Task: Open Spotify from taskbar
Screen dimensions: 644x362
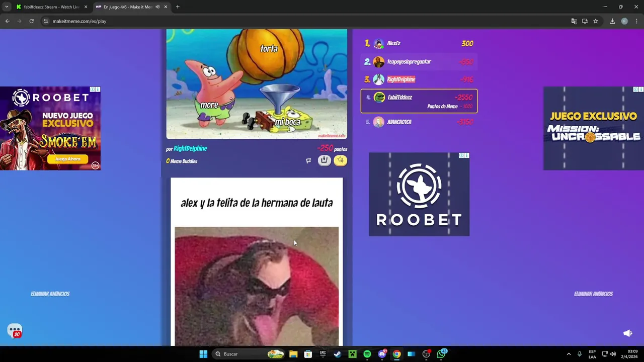Action: pos(367,354)
